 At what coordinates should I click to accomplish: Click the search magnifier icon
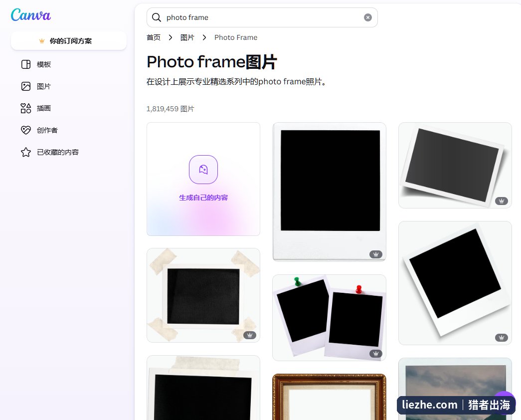[x=157, y=17]
